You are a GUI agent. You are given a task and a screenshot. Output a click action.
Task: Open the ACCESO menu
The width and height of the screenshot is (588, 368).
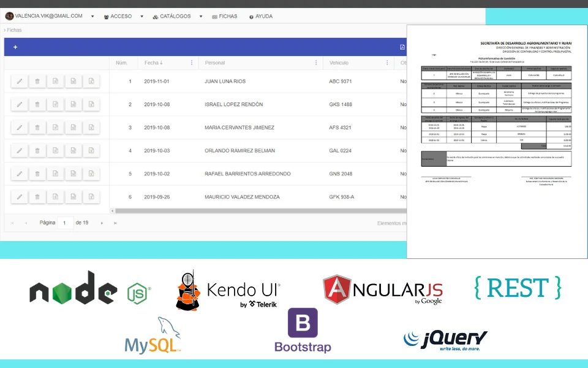[123, 17]
